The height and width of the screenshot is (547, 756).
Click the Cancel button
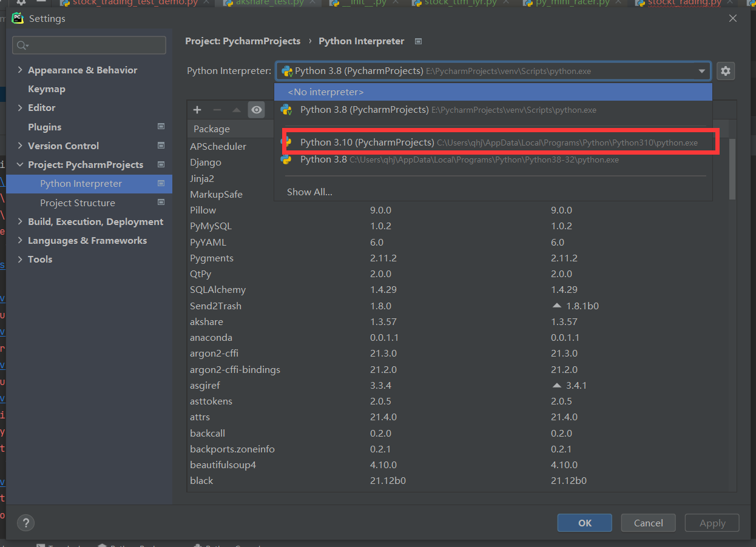(648, 523)
